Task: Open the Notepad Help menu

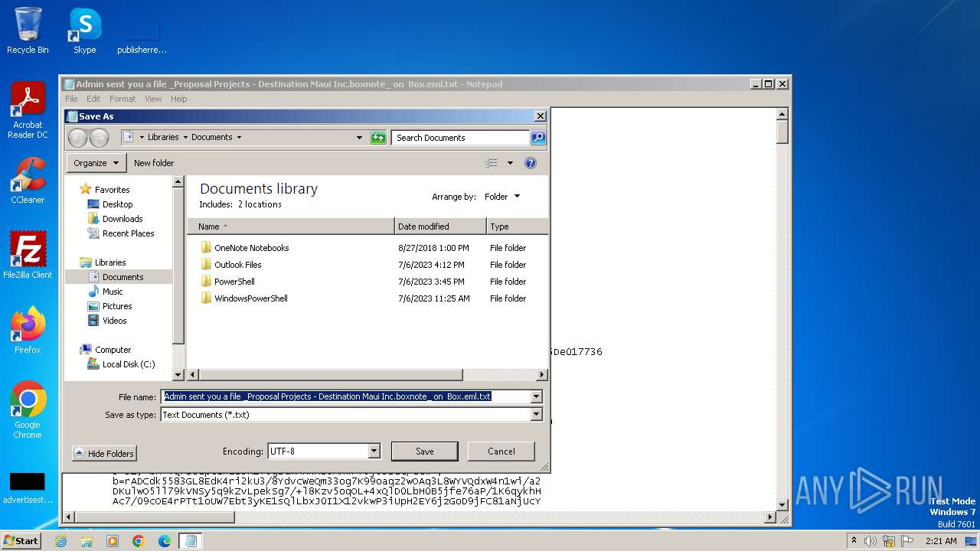Action: (x=179, y=99)
